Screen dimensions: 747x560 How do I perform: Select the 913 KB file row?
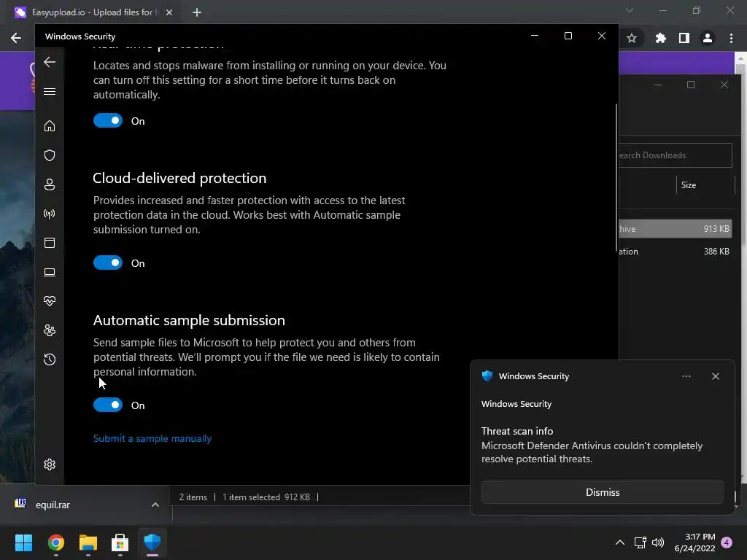675,228
